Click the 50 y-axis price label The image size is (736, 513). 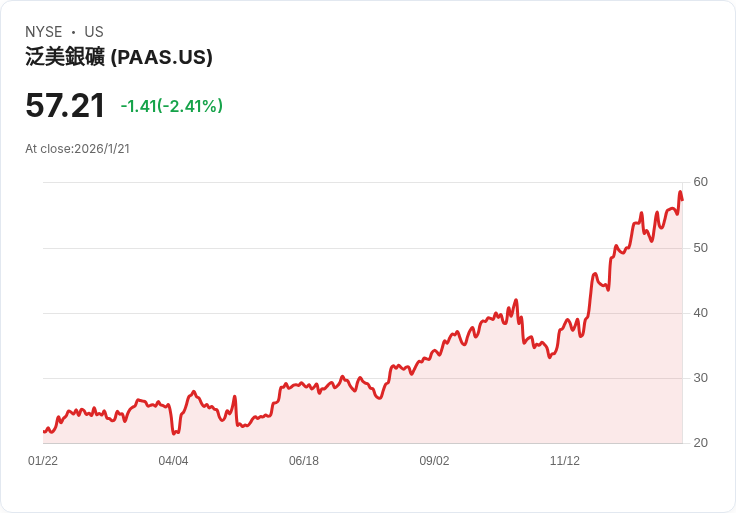click(700, 247)
